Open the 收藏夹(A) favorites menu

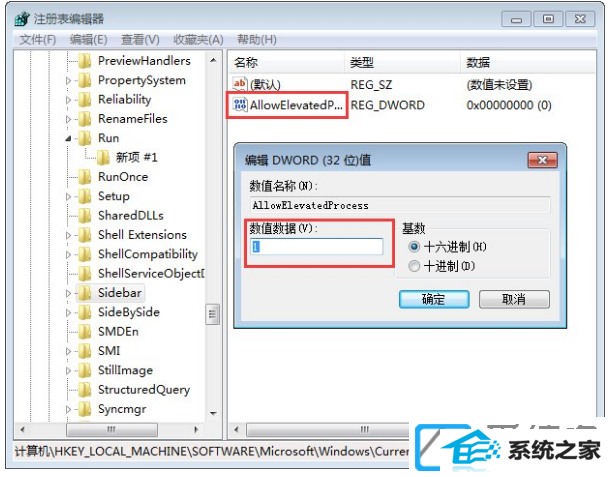click(198, 40)
